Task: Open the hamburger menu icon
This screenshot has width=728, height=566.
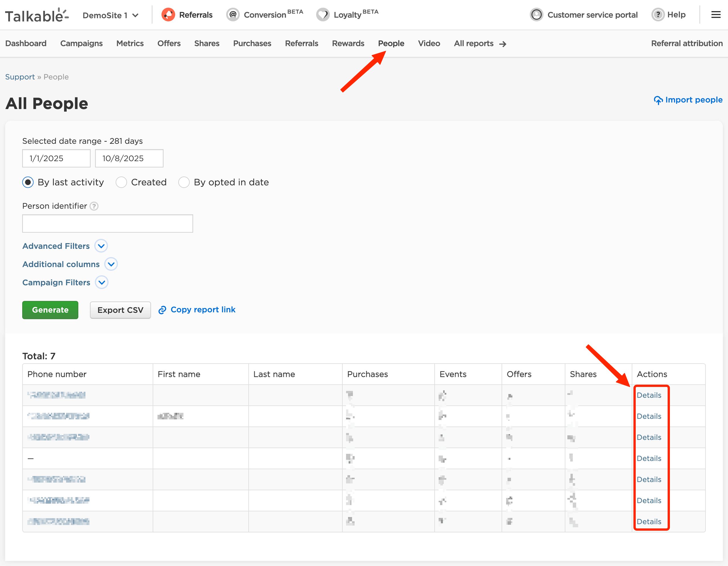Action: (716, 15)
